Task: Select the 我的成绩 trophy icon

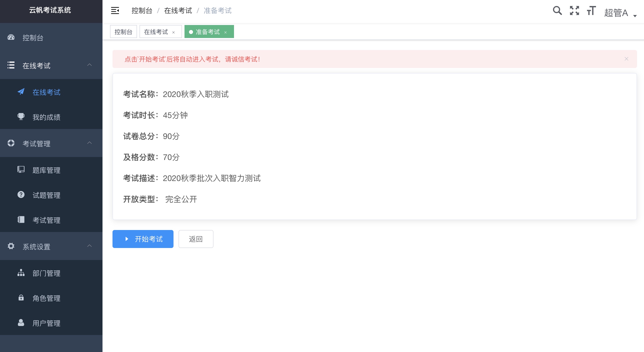Action: coord(21,116)
